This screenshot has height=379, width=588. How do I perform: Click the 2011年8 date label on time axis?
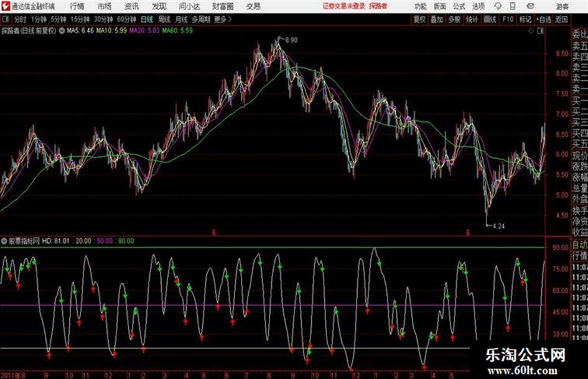[x=13, y=375]
